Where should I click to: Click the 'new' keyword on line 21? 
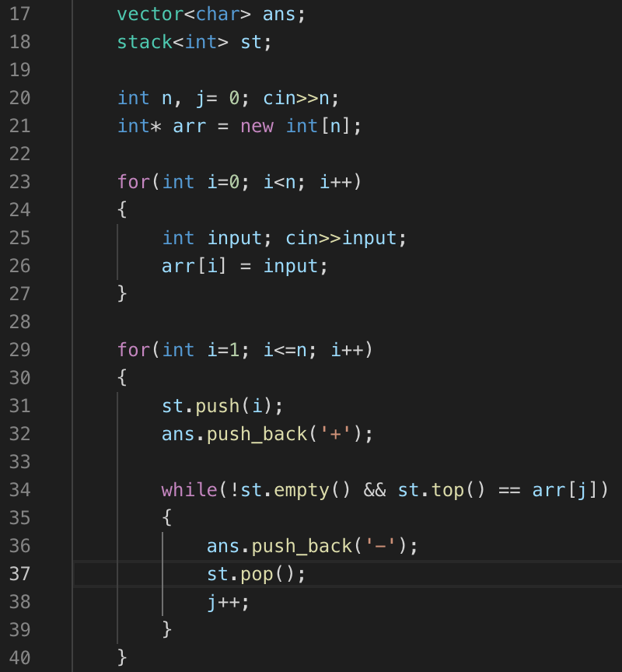(x=257, y=126)
